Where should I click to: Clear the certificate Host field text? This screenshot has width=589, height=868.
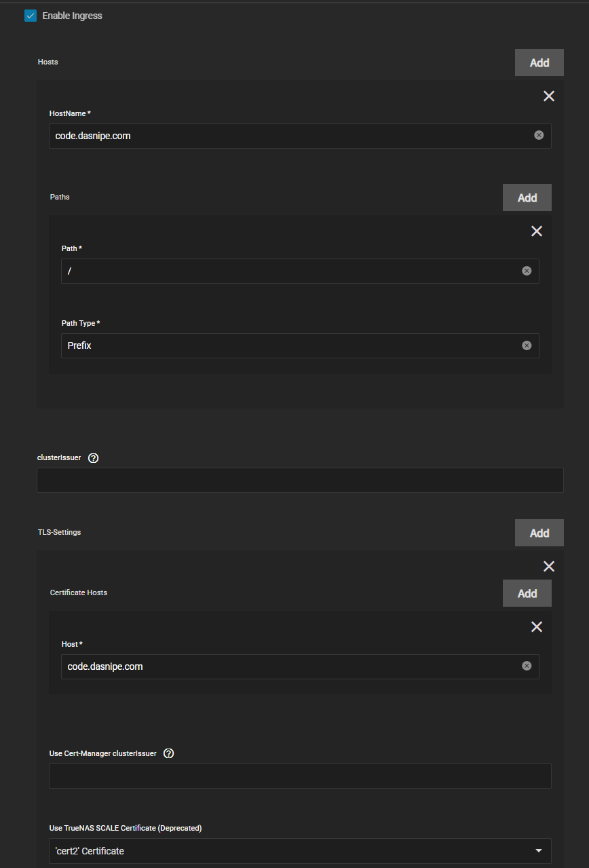[527, 666]
